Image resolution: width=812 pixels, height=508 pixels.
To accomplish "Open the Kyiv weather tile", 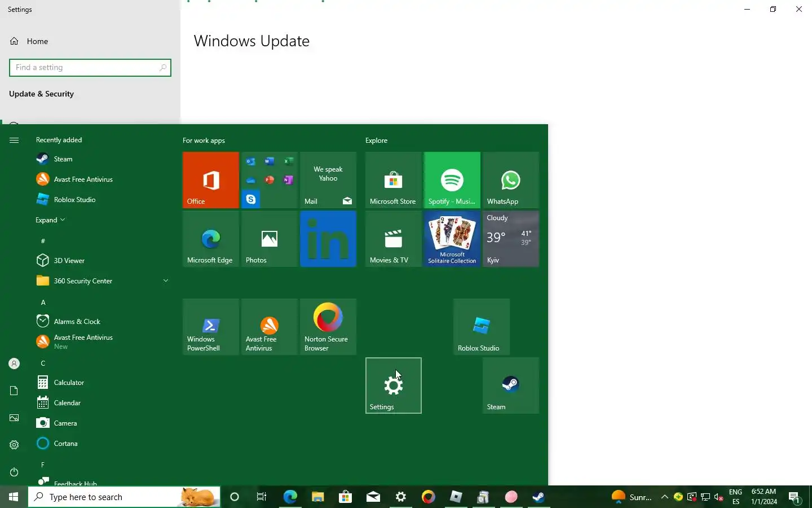I will tap(511, 239).
